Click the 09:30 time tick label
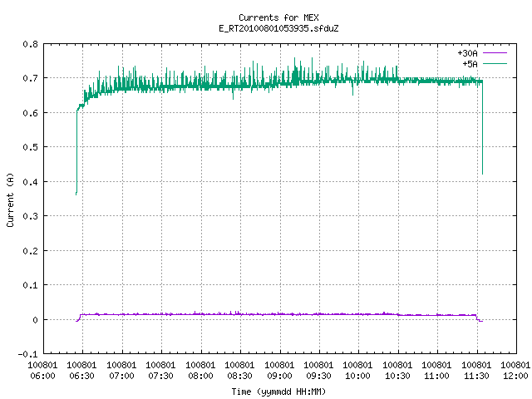Image resolution: width=532 pixels, height=399 pixels. 318,376
